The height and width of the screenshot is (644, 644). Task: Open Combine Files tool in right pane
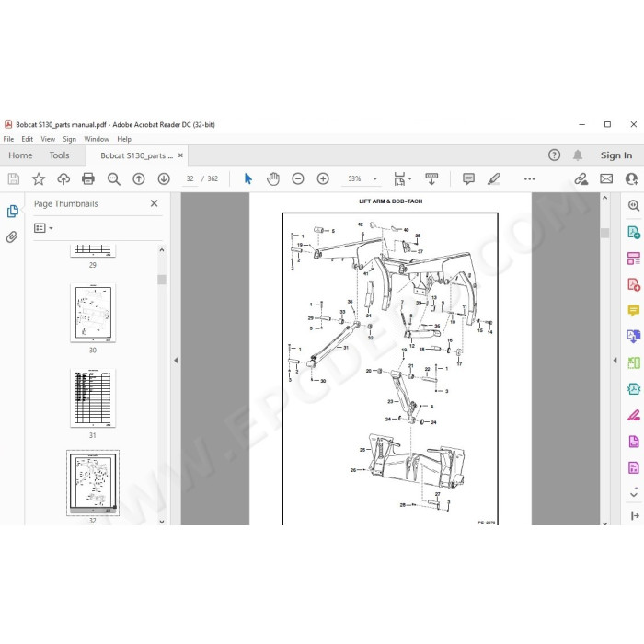tap(634, 337)
